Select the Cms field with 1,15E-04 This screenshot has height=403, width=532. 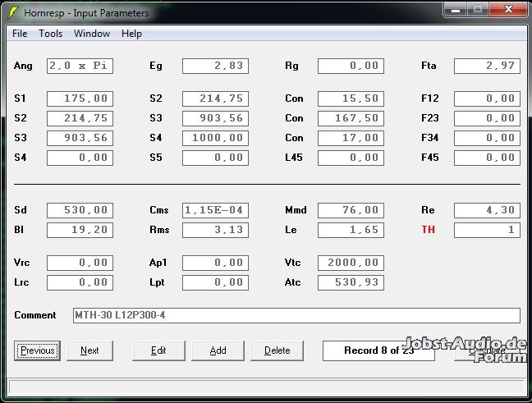[215, 210]
